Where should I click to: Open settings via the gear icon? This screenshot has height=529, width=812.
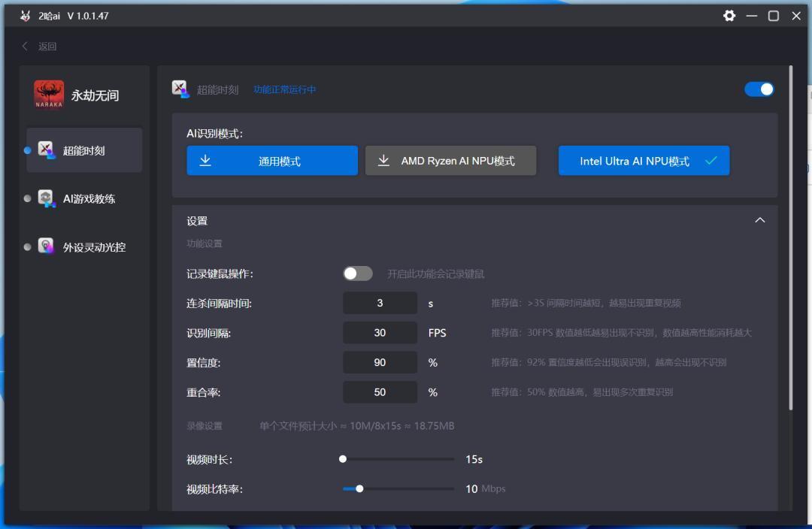tap(729, 16)
